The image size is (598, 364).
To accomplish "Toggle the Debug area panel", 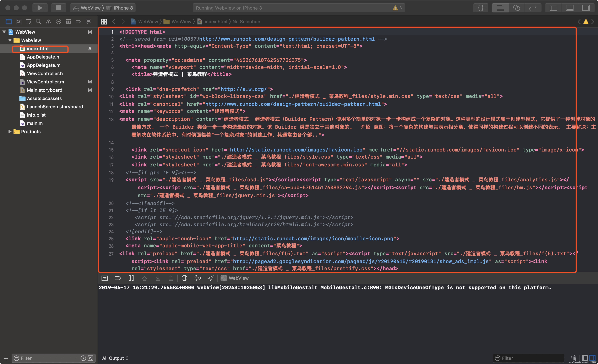I will [570, 8].
